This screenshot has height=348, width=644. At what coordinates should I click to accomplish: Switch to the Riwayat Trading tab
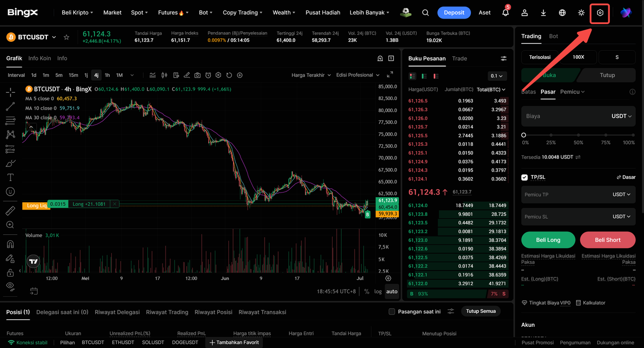[167, 312]
